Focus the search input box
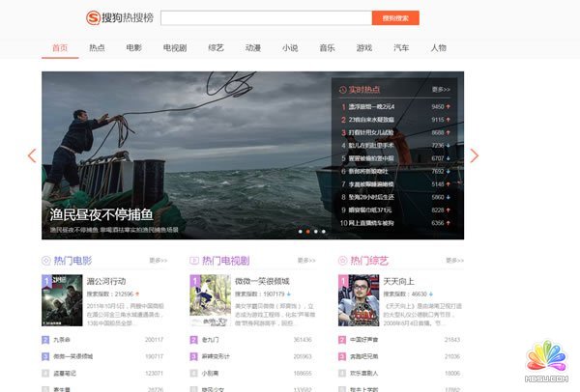580x392 pixels. click(265, 18)
